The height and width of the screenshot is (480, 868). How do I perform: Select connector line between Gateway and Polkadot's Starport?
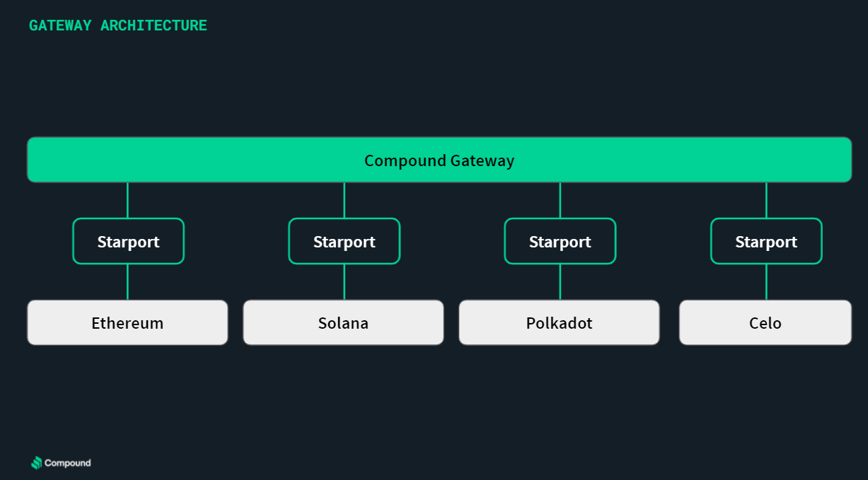[560, 200]
